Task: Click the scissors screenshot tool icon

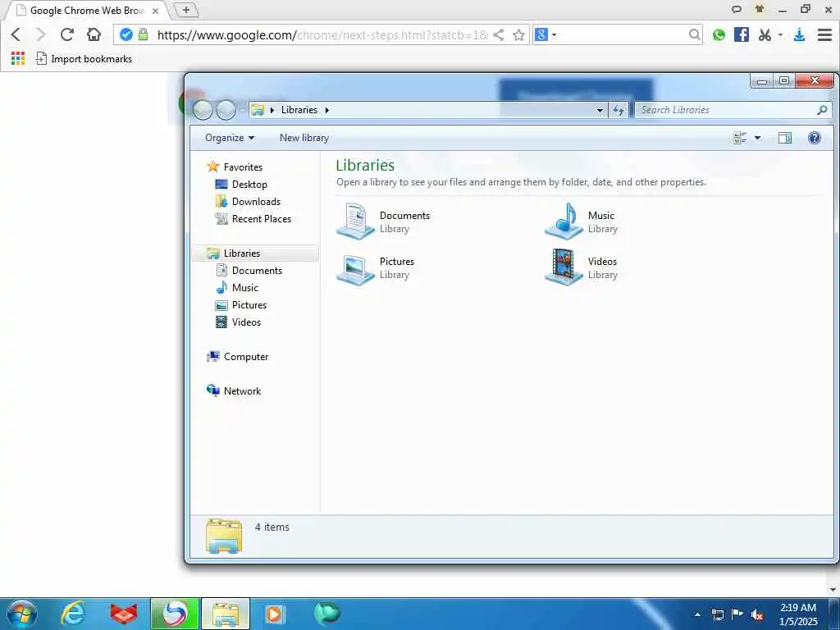Action: pyautogui.click(x=765, y=34)
